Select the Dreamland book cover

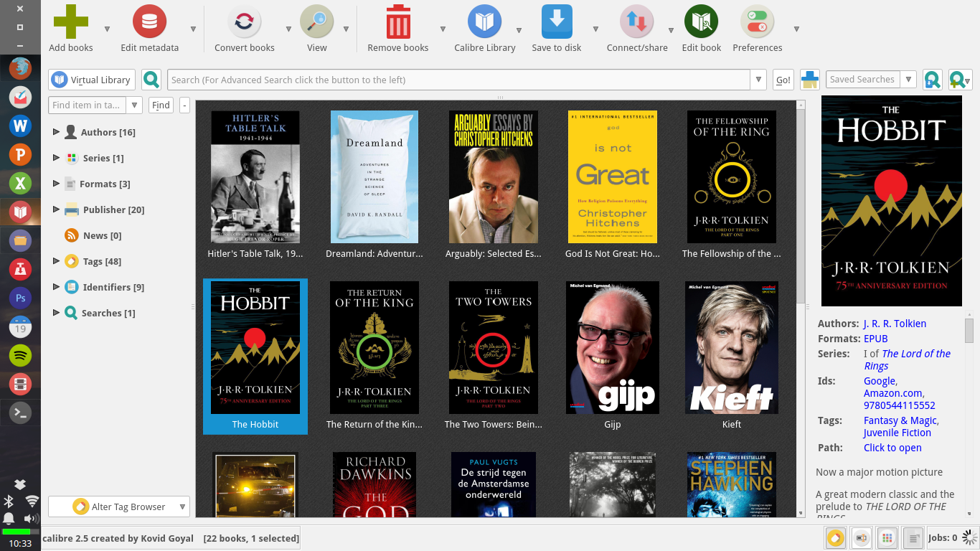[x=374, y=176]
